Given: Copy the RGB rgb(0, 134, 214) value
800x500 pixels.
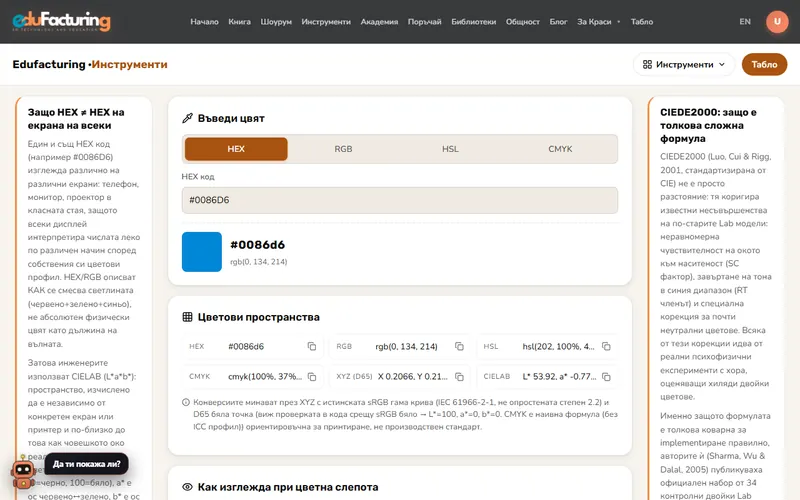Looking at the screenshot, I should point(459,346).
